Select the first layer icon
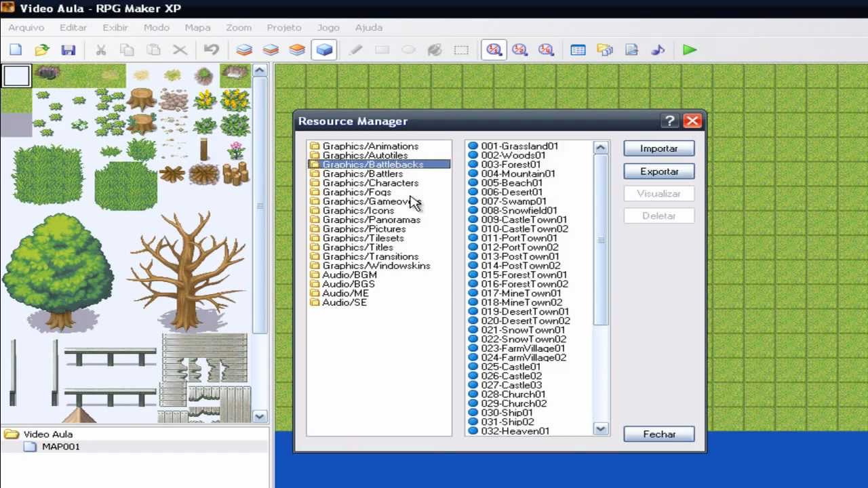Image resolution: width=868 pixels, height=488 pixels. click(x=244, y=50)
